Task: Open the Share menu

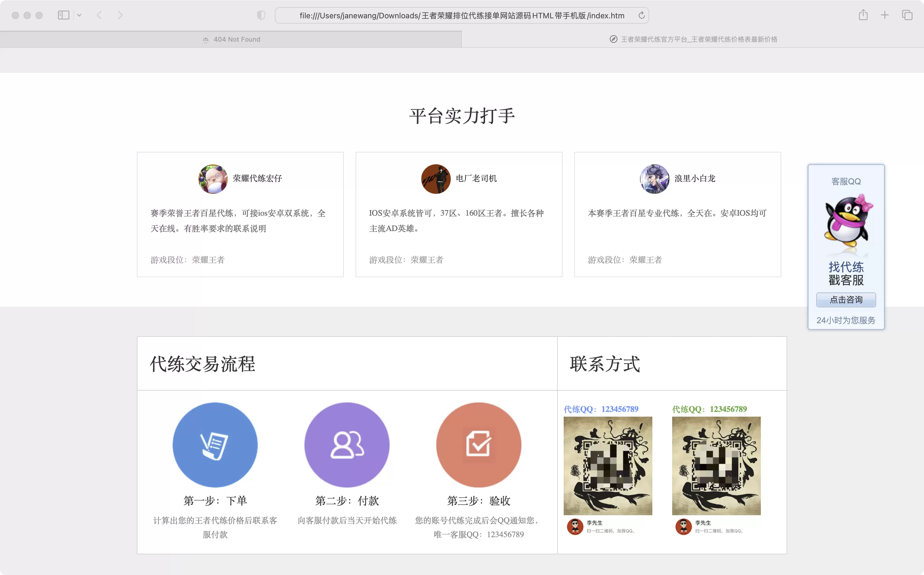Action: pyautogui.click(x=863, y=15)
